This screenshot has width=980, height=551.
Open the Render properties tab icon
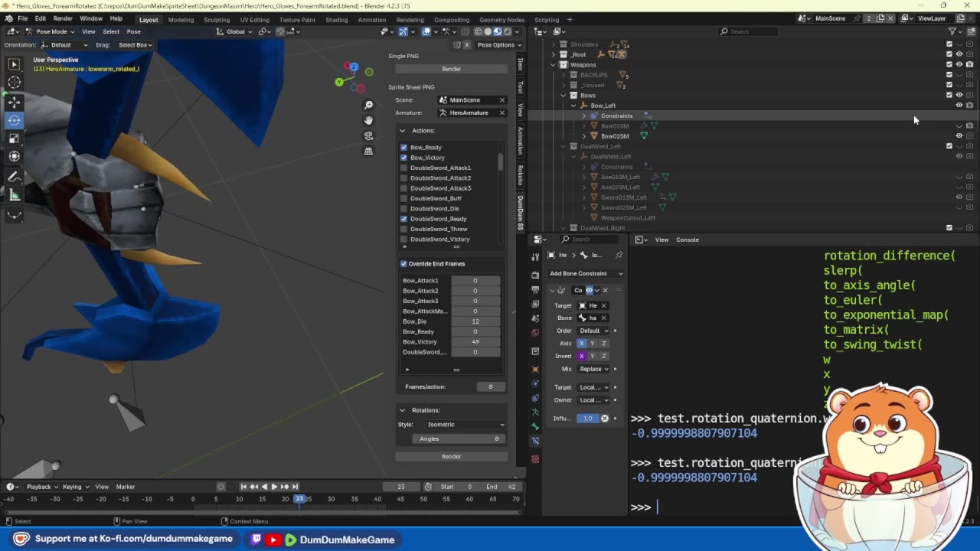point(535,275)
